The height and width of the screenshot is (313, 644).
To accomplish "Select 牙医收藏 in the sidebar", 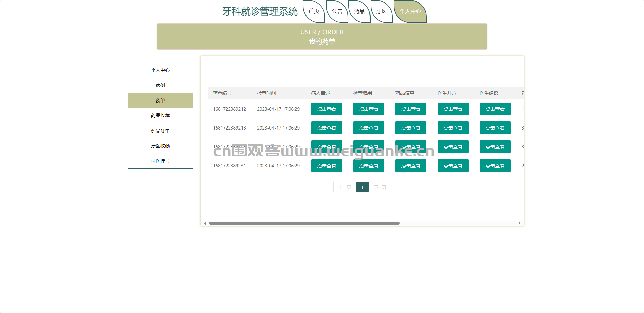I will pos(160,146).
